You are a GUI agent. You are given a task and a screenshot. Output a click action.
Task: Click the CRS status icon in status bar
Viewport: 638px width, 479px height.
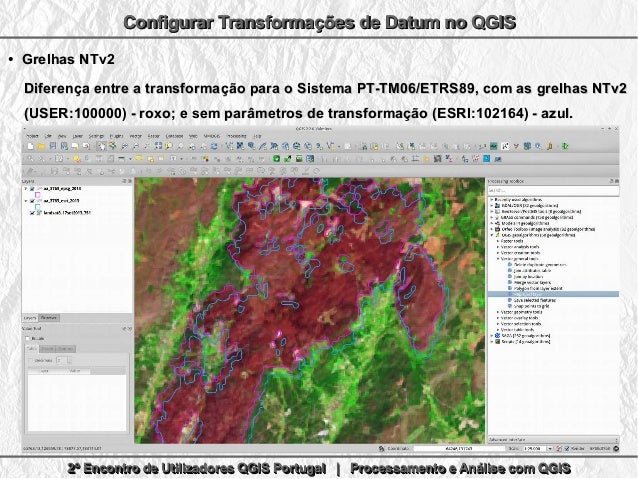[x=616, y=448]
